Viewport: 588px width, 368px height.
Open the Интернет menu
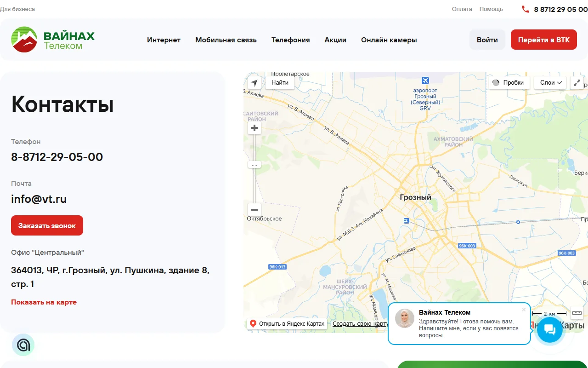coord(164,40)
